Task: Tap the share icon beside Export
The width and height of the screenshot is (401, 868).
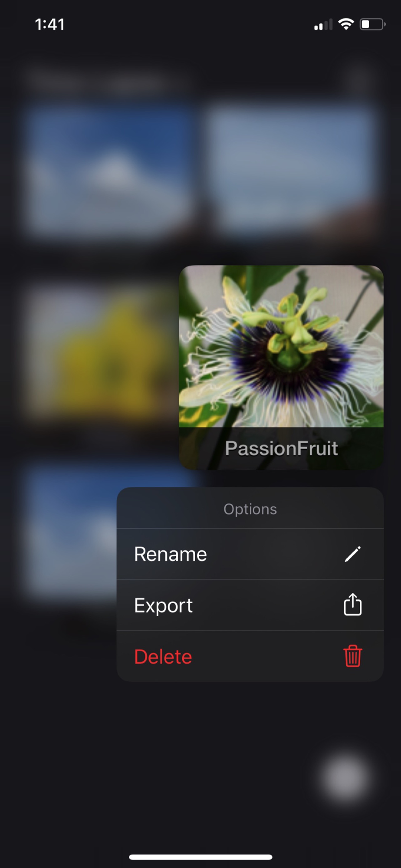Action: click(352, 605)
